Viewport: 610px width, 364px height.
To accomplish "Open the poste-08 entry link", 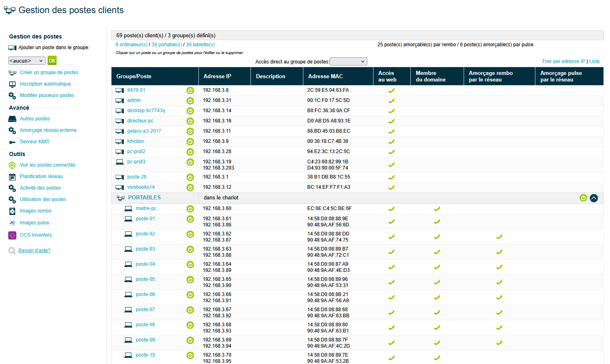I will (146, 325).
